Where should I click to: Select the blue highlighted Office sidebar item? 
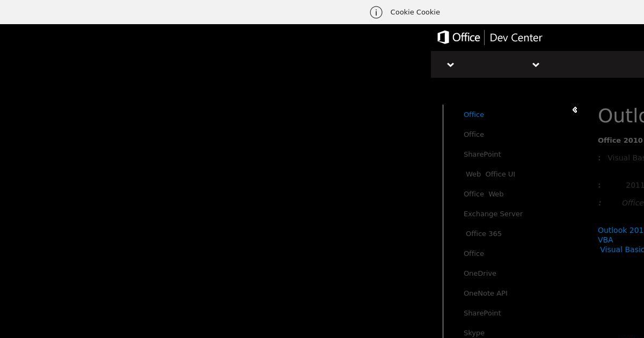coord(474,115)
